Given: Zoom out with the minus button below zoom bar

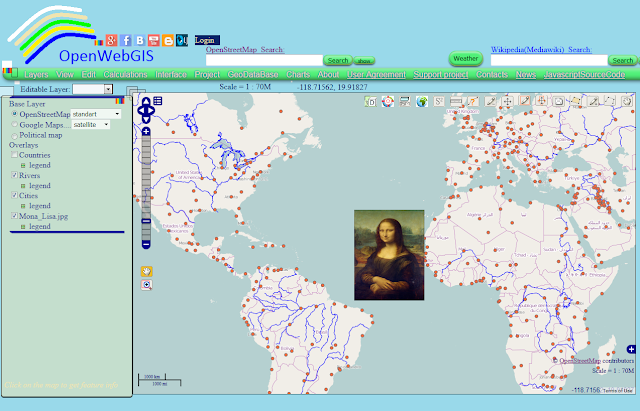Looking at the screenshot, I should pos(146,244).
